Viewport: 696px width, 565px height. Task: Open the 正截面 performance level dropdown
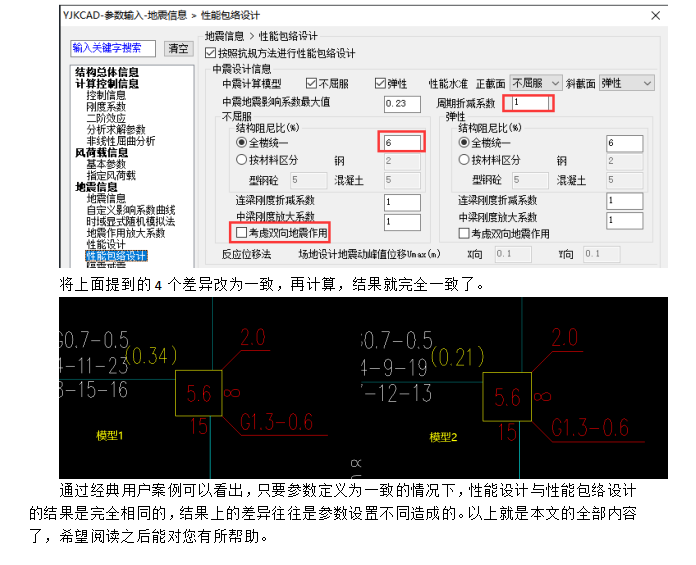coord(536,83)
